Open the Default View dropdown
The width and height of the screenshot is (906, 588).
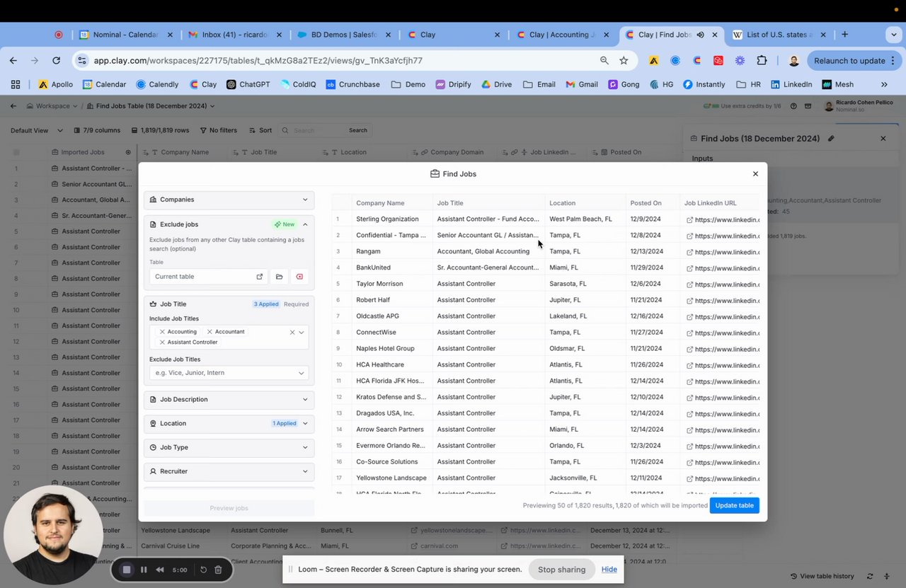(36, 130)
